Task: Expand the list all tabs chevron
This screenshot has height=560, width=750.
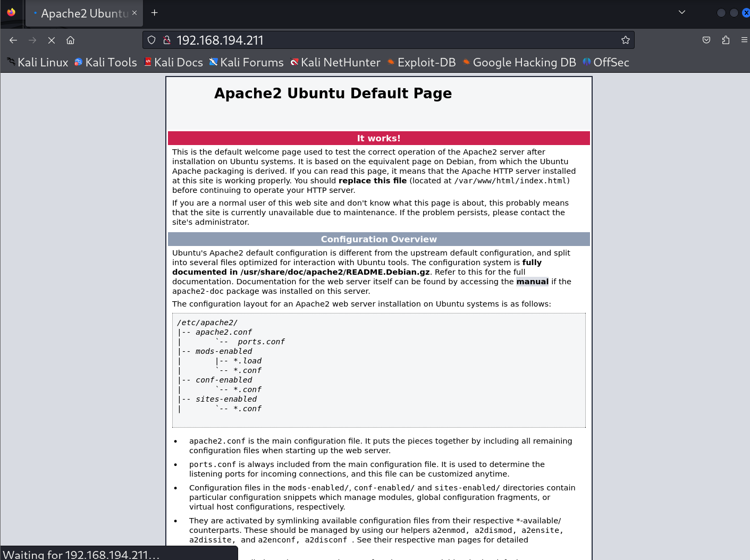Action: 682,12
